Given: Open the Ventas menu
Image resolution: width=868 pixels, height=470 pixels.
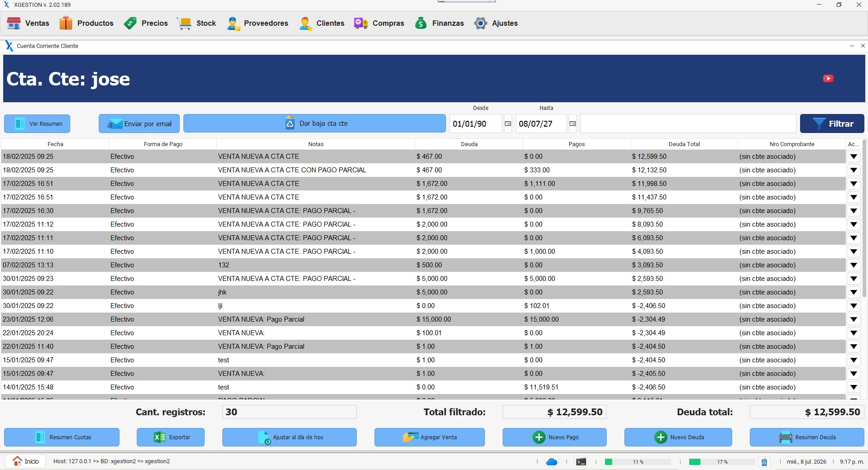Looking at the screenshot, I should [28, 23].
